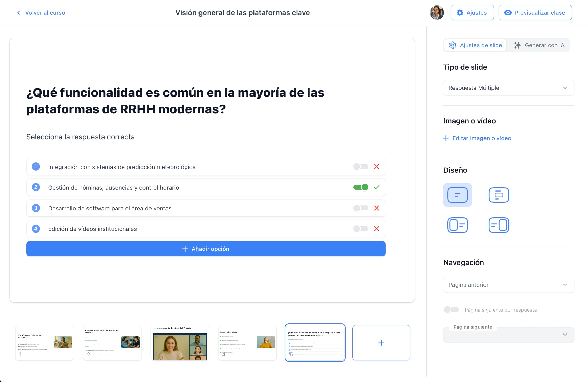Remove the video editing answer option
The image size is (588, 382).
377,229
